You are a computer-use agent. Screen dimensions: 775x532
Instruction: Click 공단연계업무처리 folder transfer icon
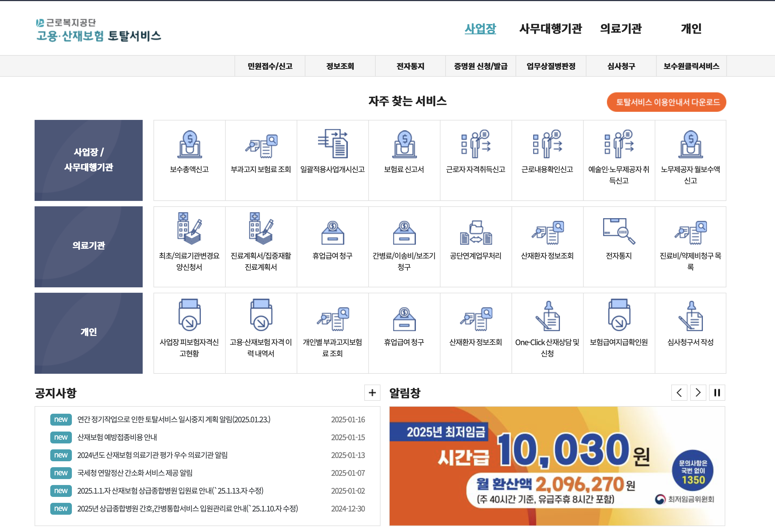coord(476,232)
